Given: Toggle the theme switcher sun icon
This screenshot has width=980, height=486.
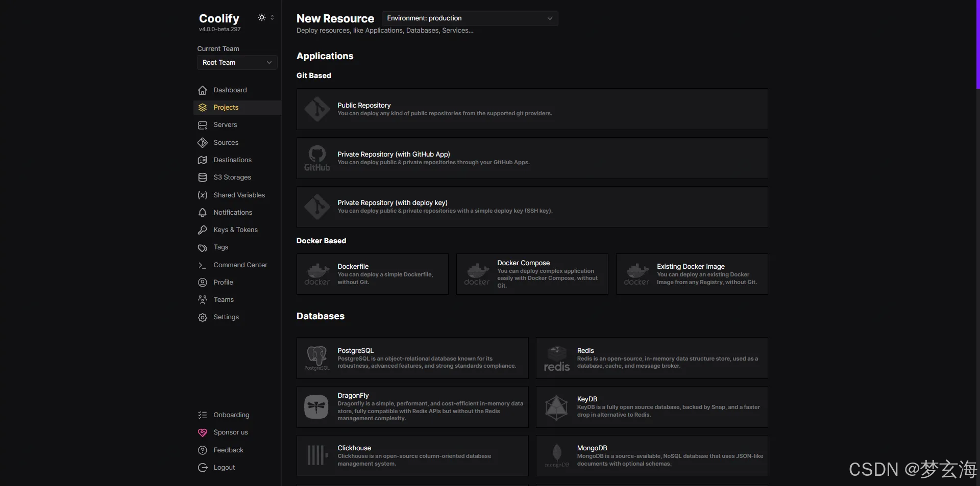Looking at the screenshot, I should coord(262,17).
